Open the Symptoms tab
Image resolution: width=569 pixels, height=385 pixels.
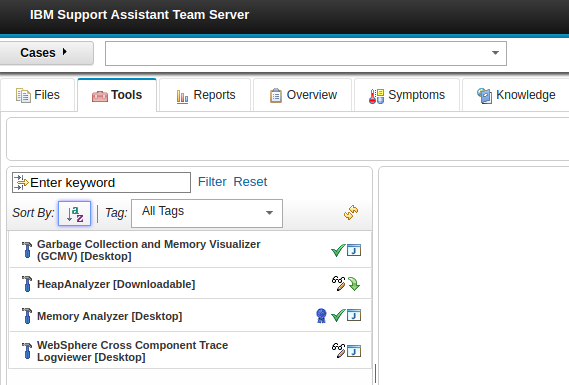click(x=407, y=95)
